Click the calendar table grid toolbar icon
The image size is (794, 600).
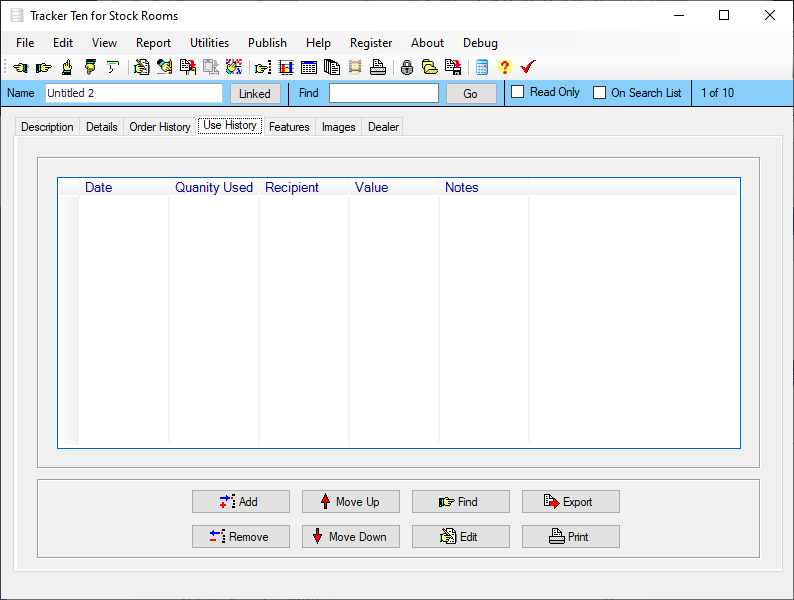[x=309, y=67]
